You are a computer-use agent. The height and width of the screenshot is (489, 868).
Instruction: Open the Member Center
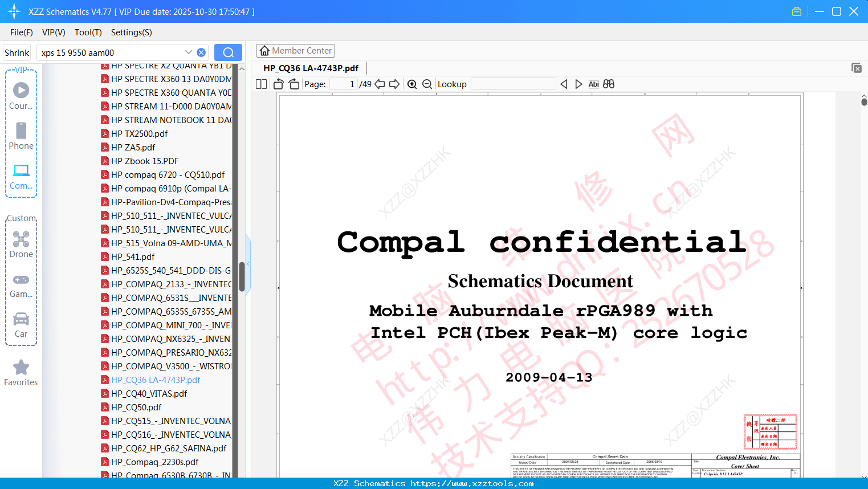pyautogui.click(x=295, y=51)
